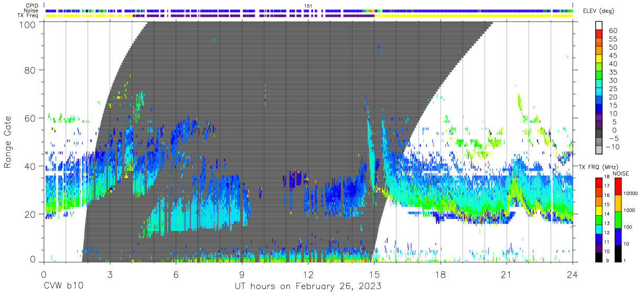Click the 10000 tick on NOISE legend
This screenshot has height=297, width=644.
coord(631,194)
